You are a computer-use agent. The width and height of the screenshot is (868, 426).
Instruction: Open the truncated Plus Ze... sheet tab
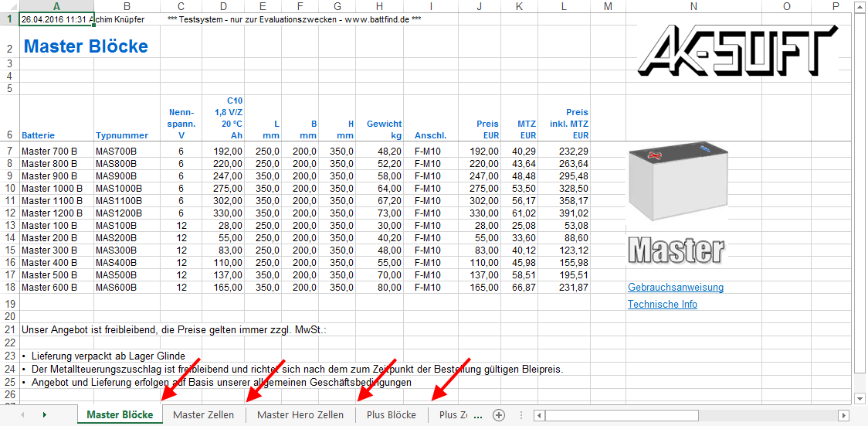(454, 415)
